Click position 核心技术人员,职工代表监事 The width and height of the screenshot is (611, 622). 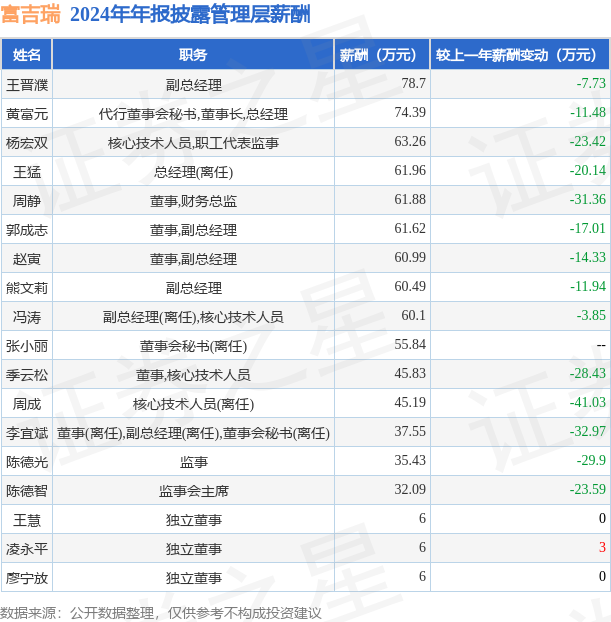pos(193,143)
